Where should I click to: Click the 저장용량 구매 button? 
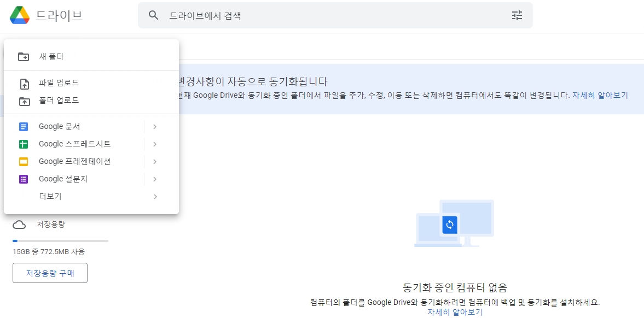[x=50, y=273]
